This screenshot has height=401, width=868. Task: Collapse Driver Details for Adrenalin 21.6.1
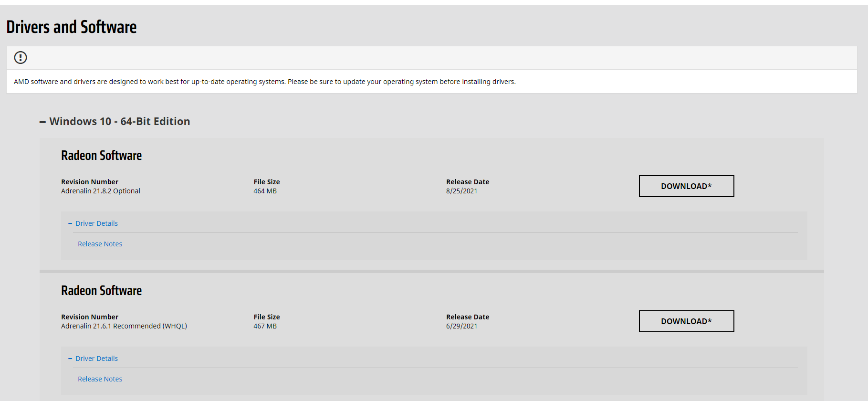click(94, 359)
